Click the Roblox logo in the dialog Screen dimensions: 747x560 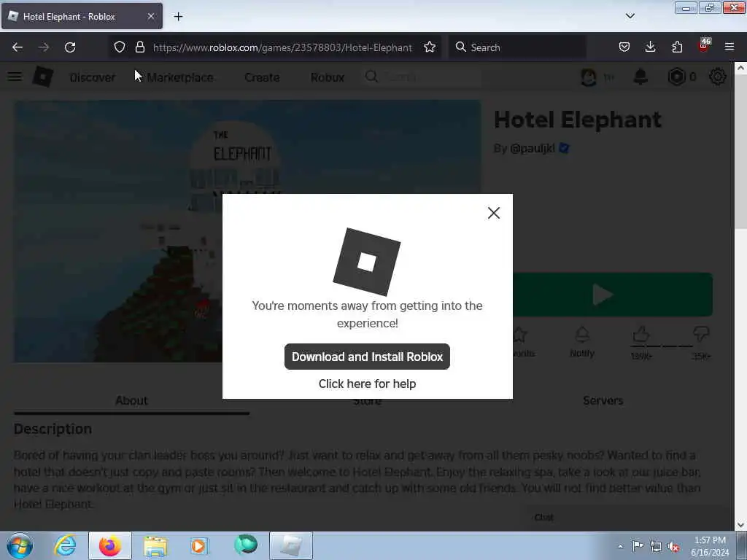point(367,262)
